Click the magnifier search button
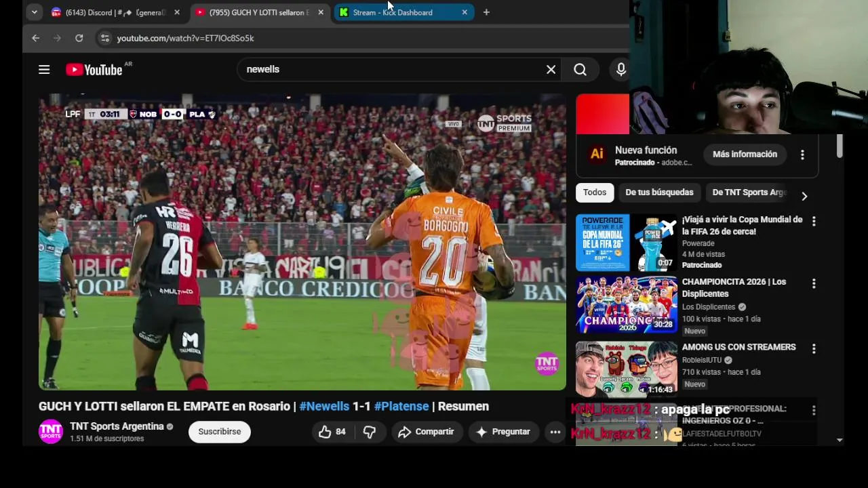This screenshot has height=488, width=868. [580, 69]
